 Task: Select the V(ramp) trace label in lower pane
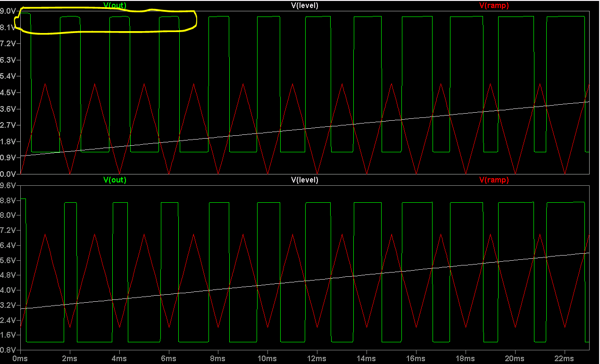(x=494, y=180)
